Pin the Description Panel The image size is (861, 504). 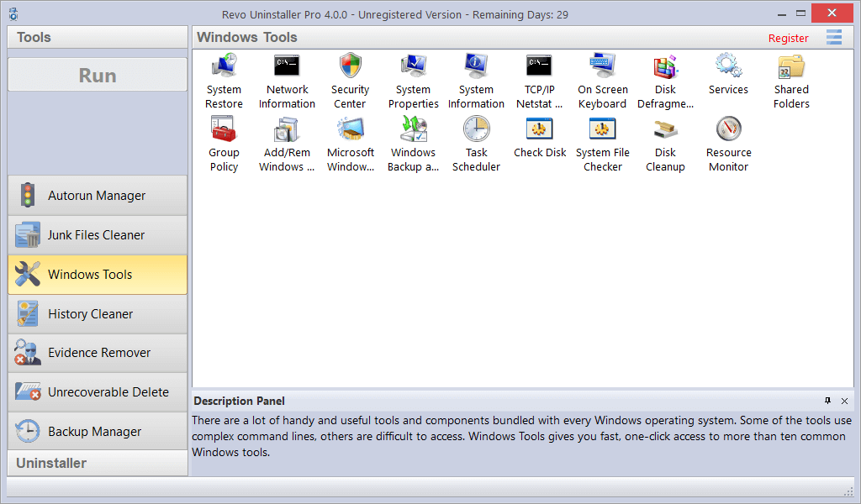point(827,401)
